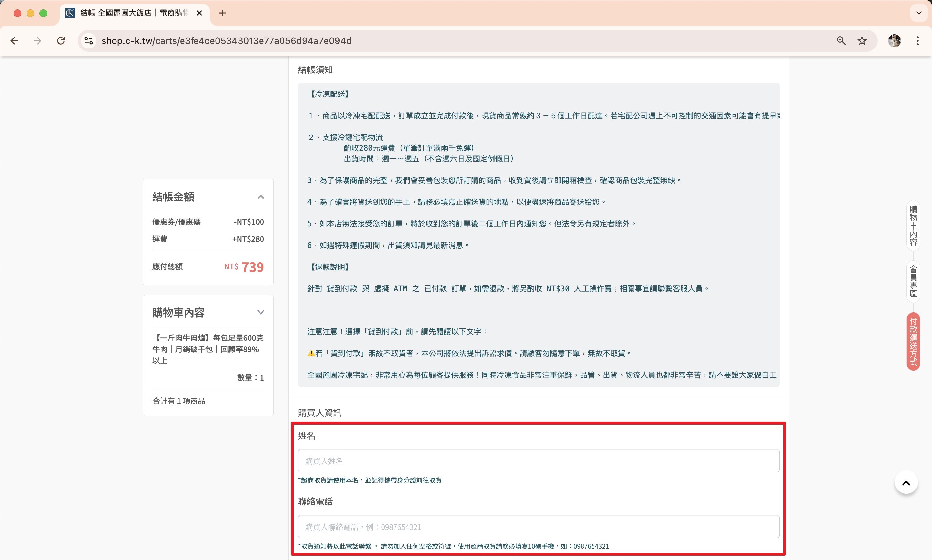Click the 【一斤肉牛肉爐】 product name

pyautogui.click(x=208, y=350)
